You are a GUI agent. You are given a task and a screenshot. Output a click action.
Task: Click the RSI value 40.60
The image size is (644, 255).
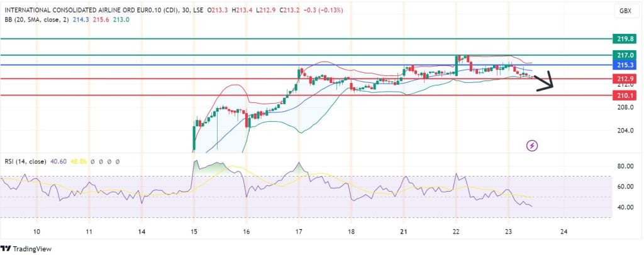[57, 161]
